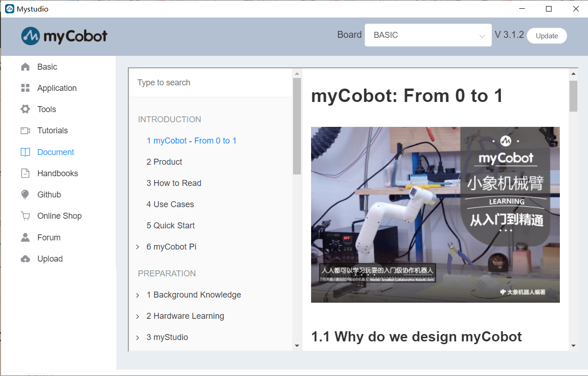The height and width of the screenshot is (376, 588).
Task: Click the Document label in the sidebar
Action: coord(56,152)
